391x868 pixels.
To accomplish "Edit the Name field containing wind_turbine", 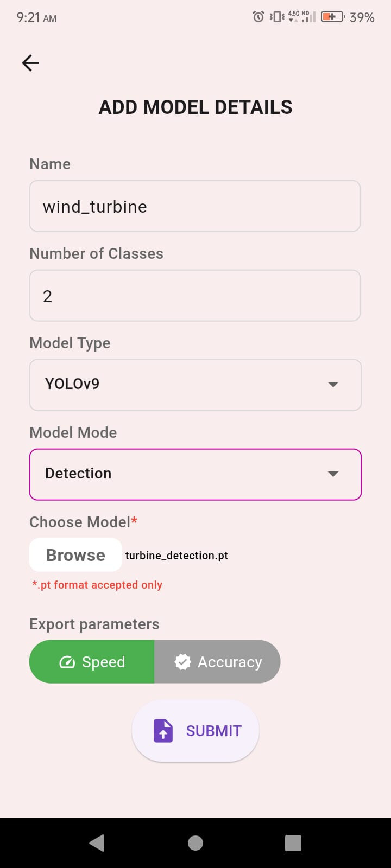I will click(195, 206).
